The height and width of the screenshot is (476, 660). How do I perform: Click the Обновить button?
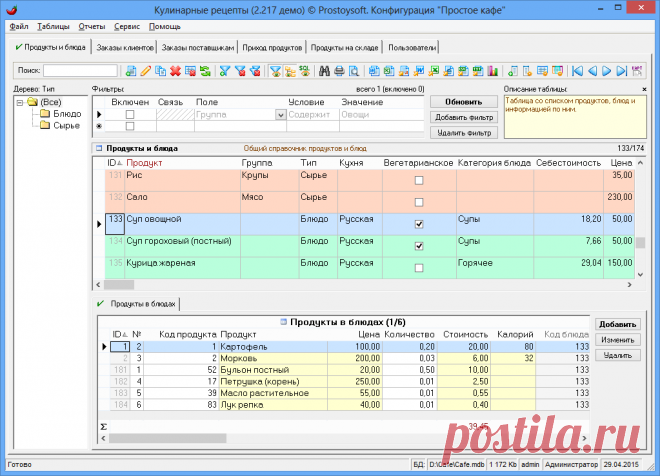(464, 102)
